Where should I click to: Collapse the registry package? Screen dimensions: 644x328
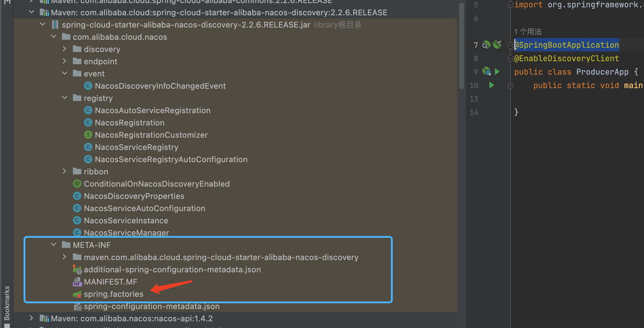tap(65, 98)
